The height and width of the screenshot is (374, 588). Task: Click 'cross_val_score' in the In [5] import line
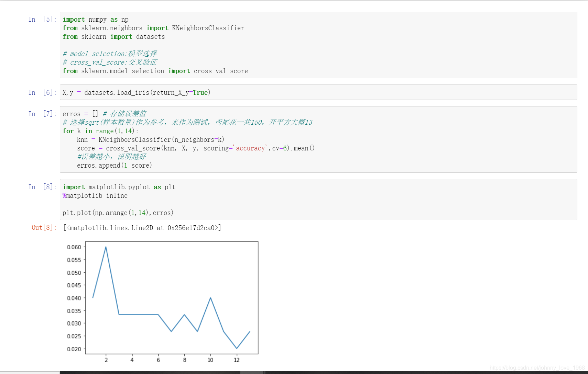tap(221, 71)
